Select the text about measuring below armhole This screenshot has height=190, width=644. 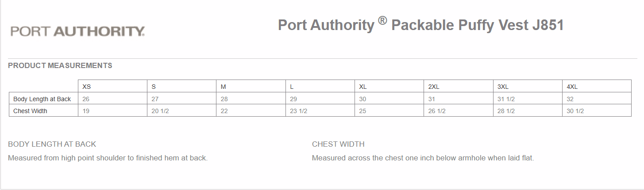(x=423, y=158)
